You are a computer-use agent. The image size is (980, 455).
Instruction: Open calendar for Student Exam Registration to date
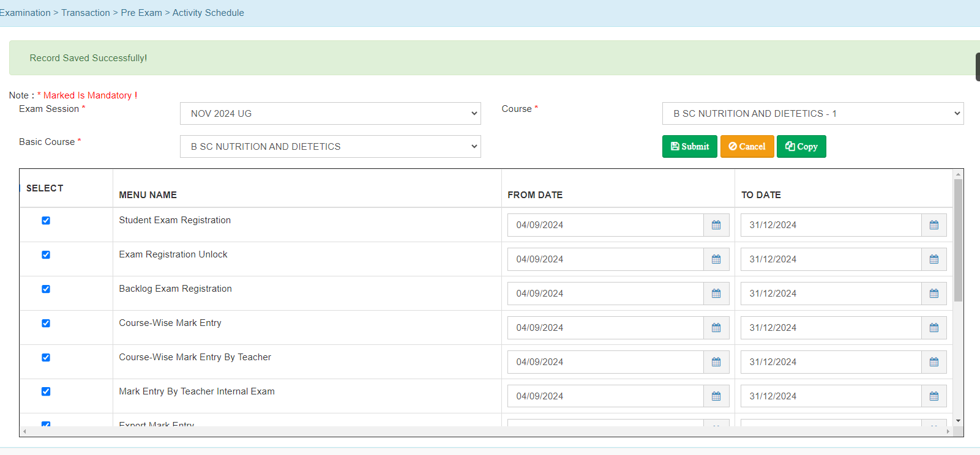tap(933, 225)
